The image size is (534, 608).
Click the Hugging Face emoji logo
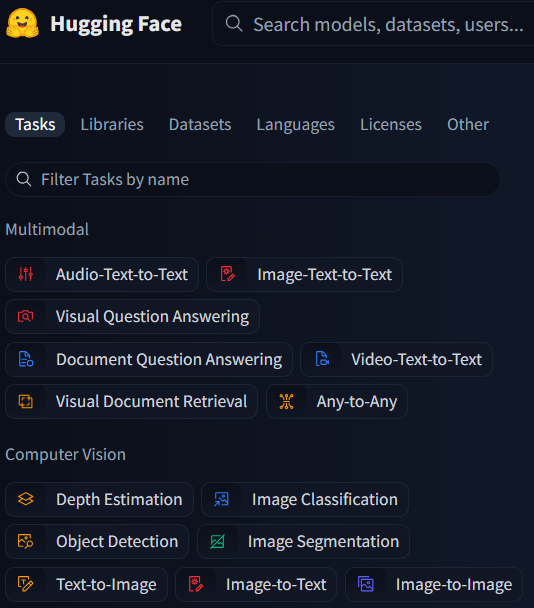(22, 24)
